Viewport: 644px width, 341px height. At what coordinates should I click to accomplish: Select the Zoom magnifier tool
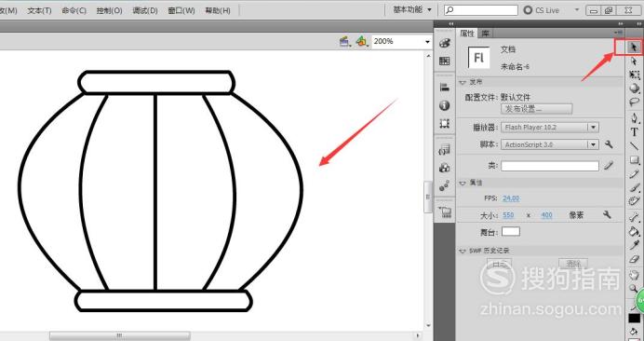click(634, 289)
